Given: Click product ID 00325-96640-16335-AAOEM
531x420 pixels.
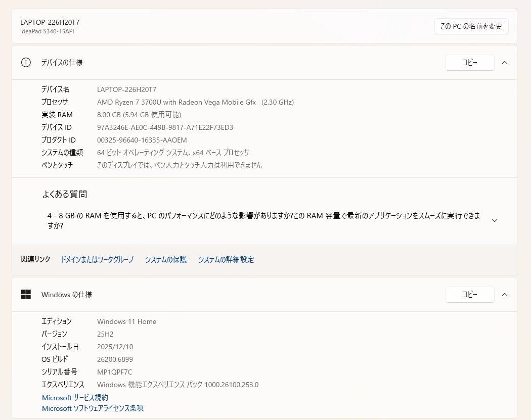Looking at the screenshot, I should tap(142, 140).
